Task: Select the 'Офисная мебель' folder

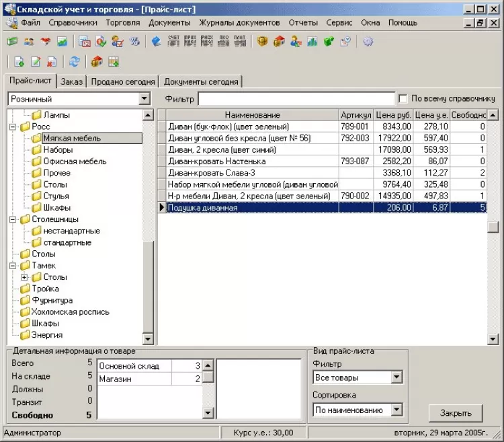Action: point(75,161)
